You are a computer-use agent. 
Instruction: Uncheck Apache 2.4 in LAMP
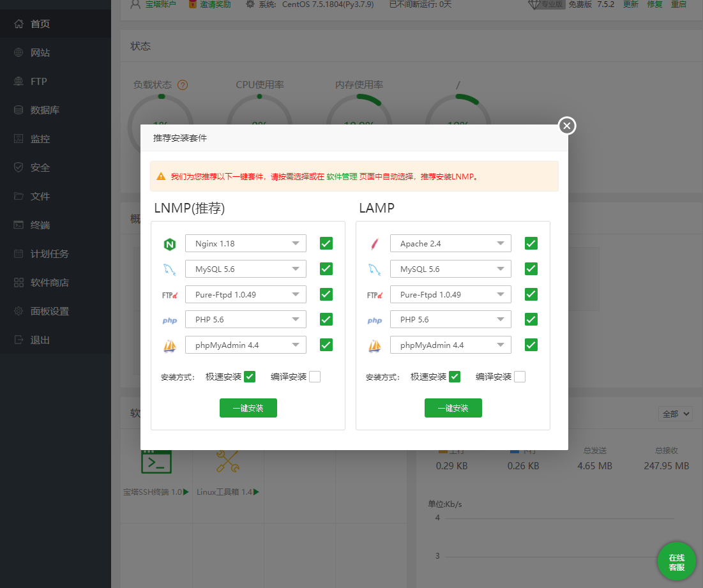[x=531, y=243]
